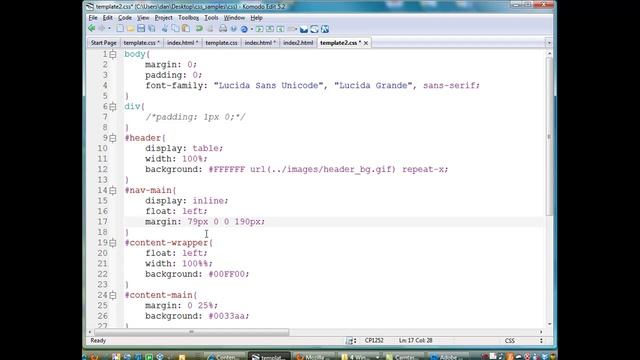
Task: Click the Find binoculars icon
Action: click(x=222, y=29)
